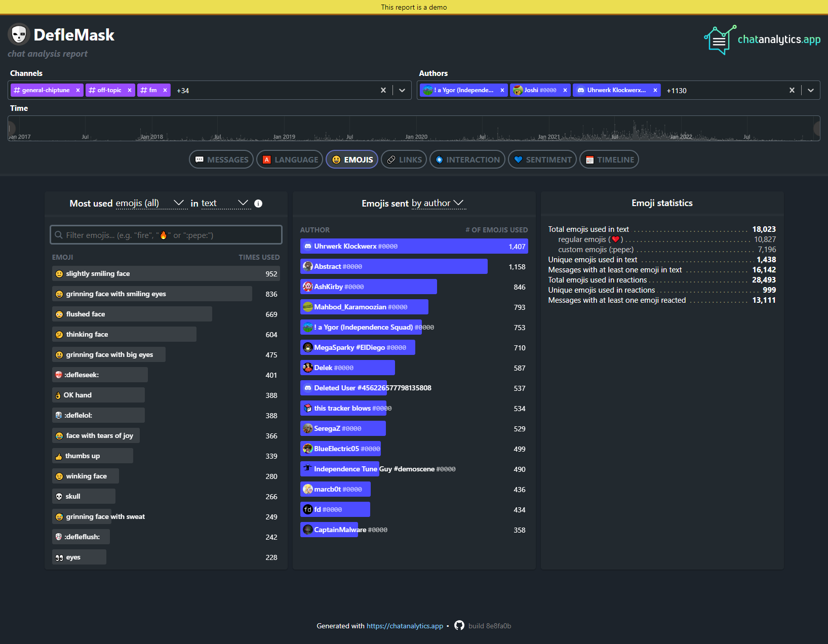Click the emoji info icon beside text dropdown
The height and width of the screenshot is (644, 828).
click(258, 204)
